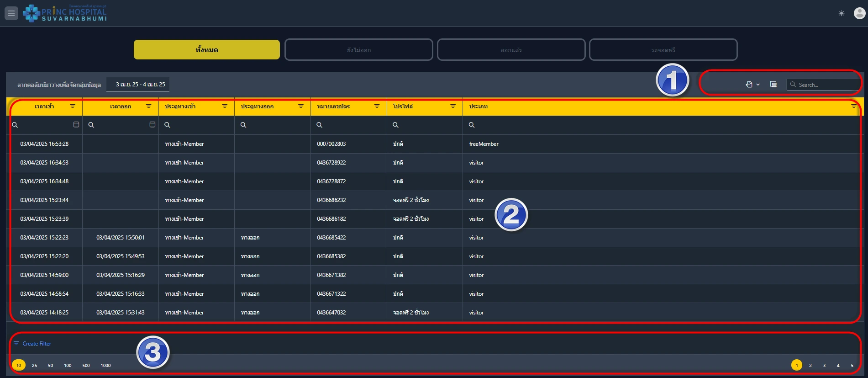Click the Princ Hospital Suvarnabhumi logo
The height and width of the screenshot is (378, 868).
tap(65, 13)
